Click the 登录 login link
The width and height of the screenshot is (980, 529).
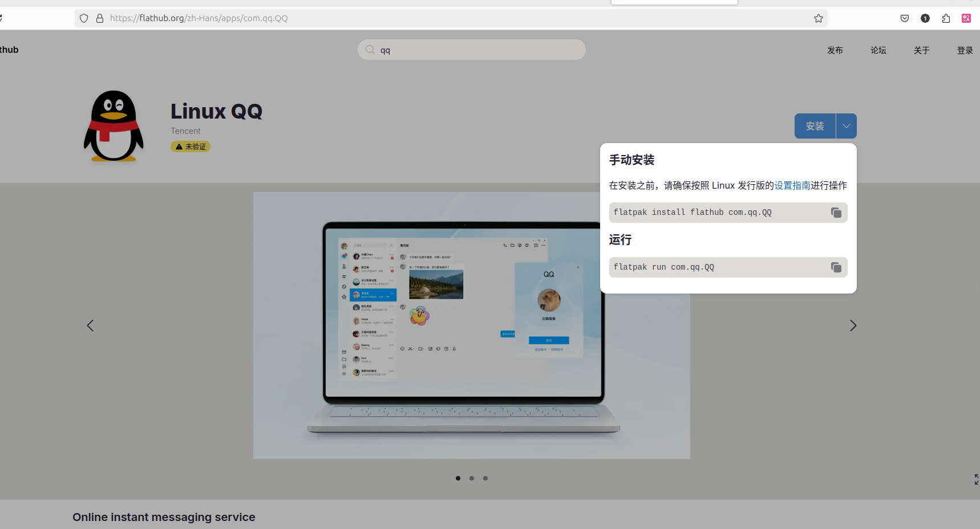click(965, 50)
